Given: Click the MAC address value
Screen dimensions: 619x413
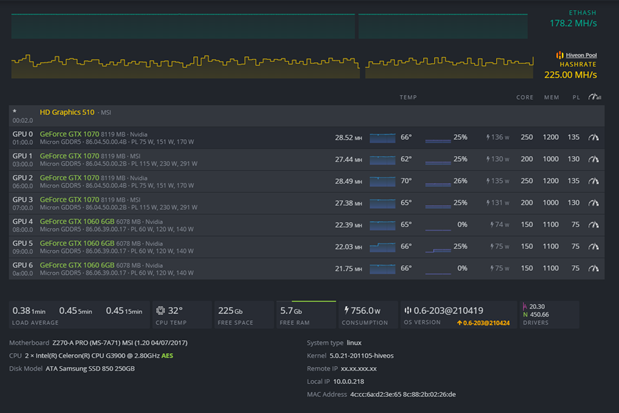Looking at the screenshot, I should (x=403, y=394).
